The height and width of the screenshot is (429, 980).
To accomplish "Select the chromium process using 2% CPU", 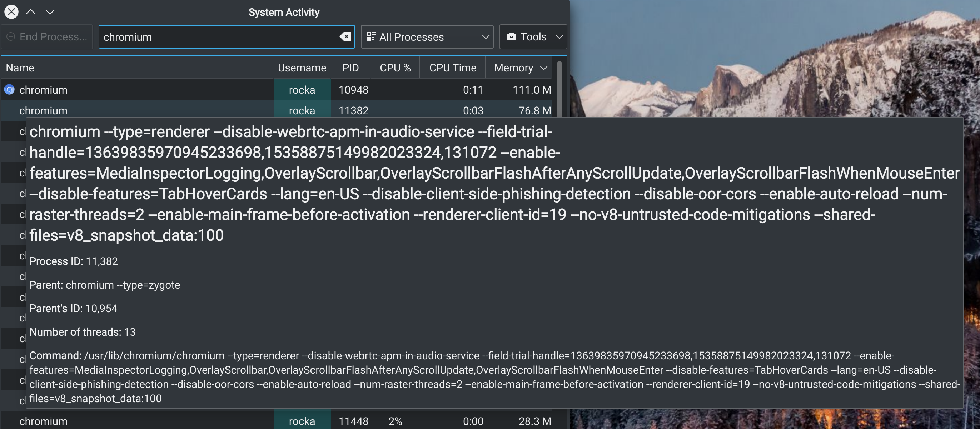I will (x=152, y=421).
